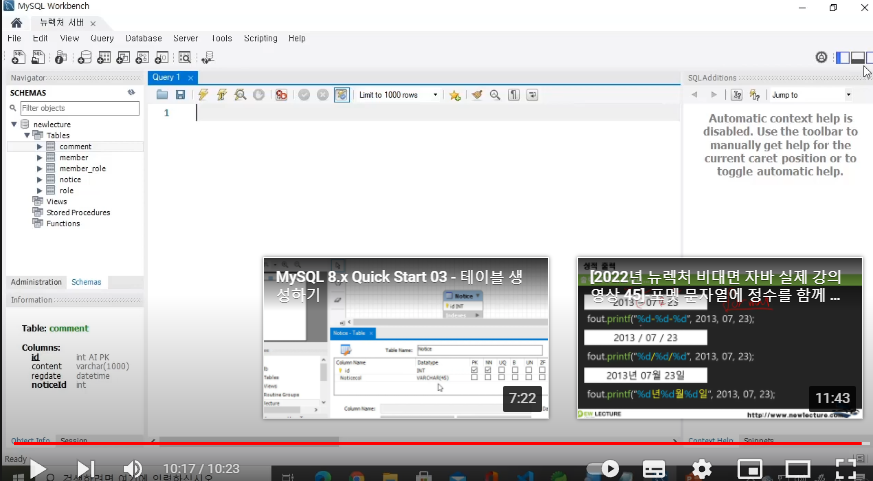The image size is (873, 481).
Task: Click the create new table icon
Action: tap(104, 57)
